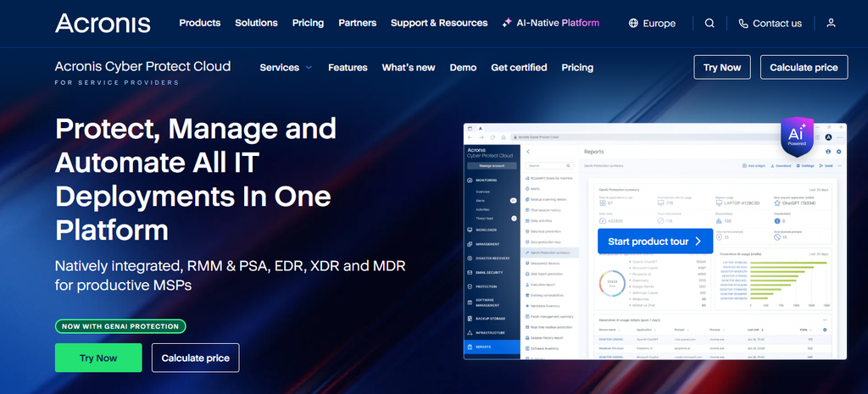Go to What's new tab
The width and height of the screenshot is (868, 394).
click(x=409, y=68)
